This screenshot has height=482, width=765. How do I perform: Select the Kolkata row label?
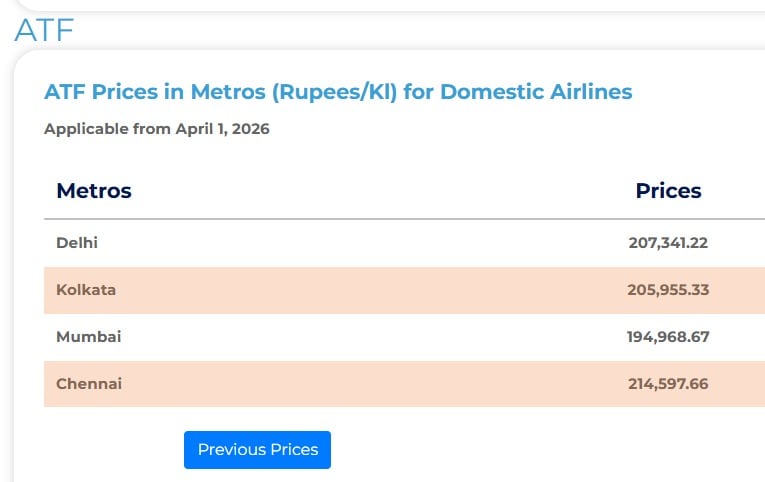point(86,290)
